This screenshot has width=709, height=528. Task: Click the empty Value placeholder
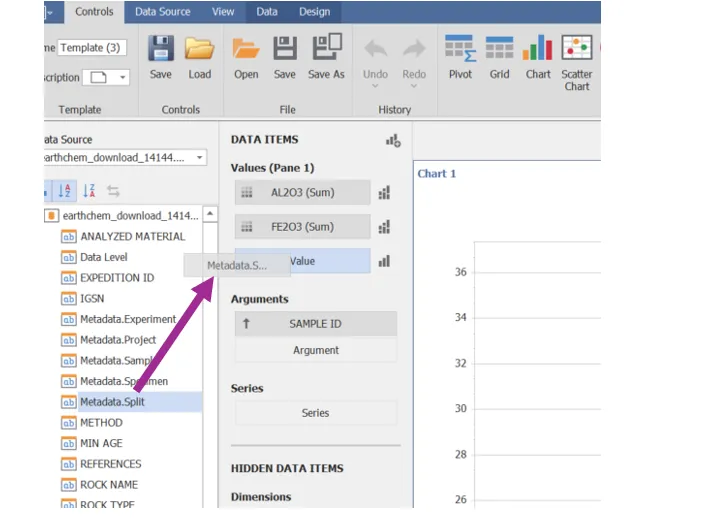[303, 261]
